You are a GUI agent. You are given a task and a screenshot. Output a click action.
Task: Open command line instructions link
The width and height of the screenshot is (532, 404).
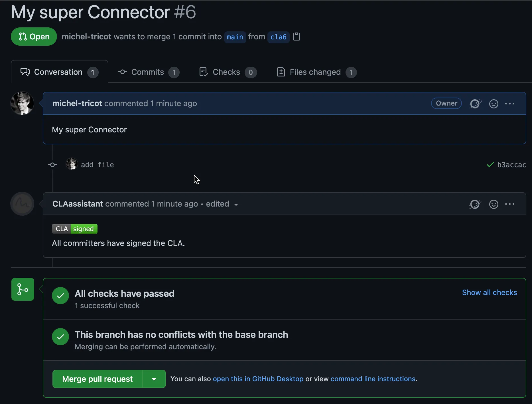click(x=373, y=379)
